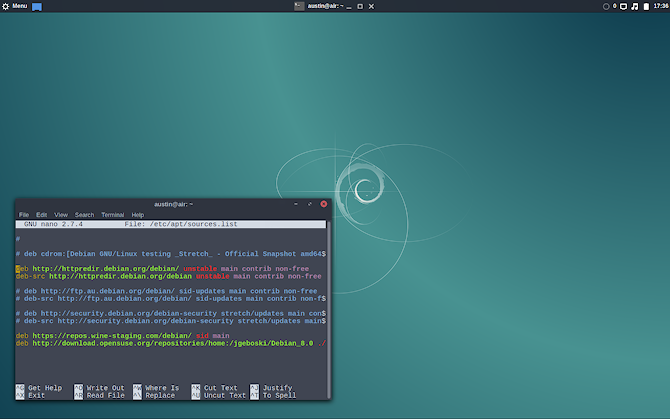
Task: Click the 'deb http://download.opensuse.org/repositories' line
Action: 171,343
